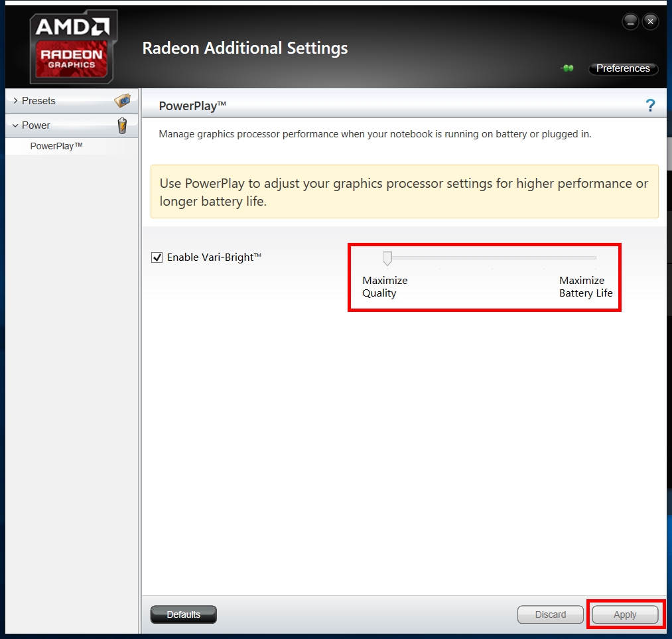Expand the Presets section chevron
672x639 pixels.
pos(15,101)
